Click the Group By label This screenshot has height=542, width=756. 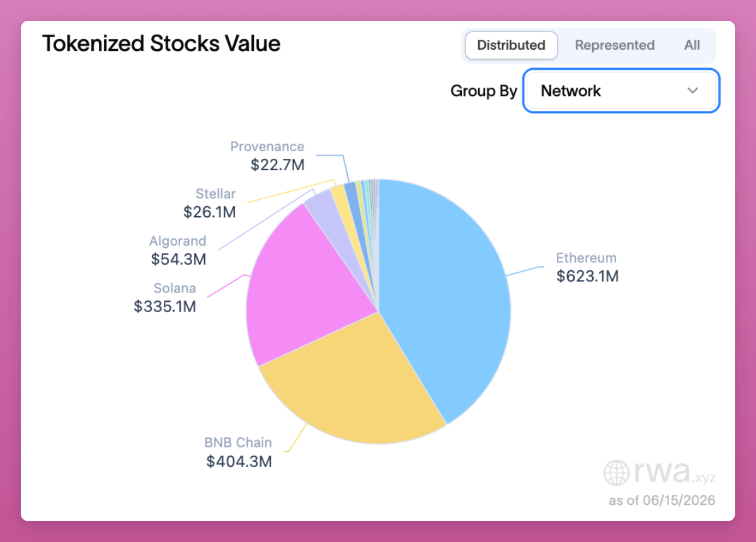(484, 91)
